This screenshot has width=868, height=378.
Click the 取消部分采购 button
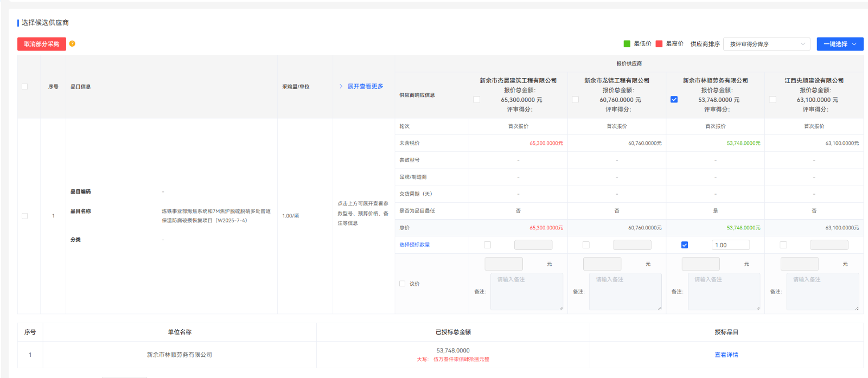point(42,44)
